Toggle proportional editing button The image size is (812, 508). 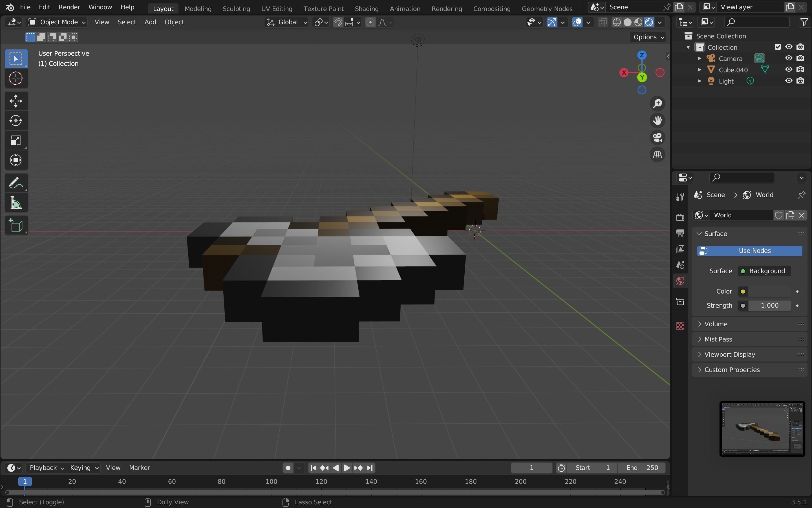[x=370, y=22]
